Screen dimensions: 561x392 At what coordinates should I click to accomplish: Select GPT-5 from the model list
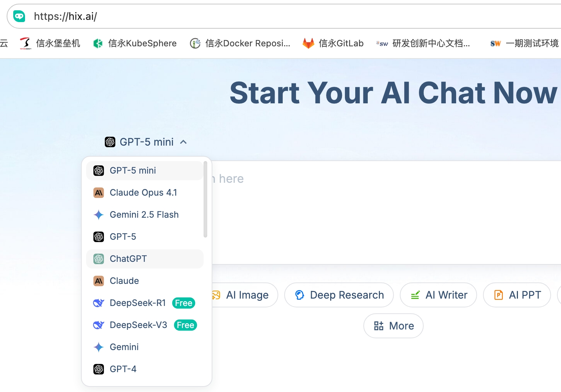145,237
